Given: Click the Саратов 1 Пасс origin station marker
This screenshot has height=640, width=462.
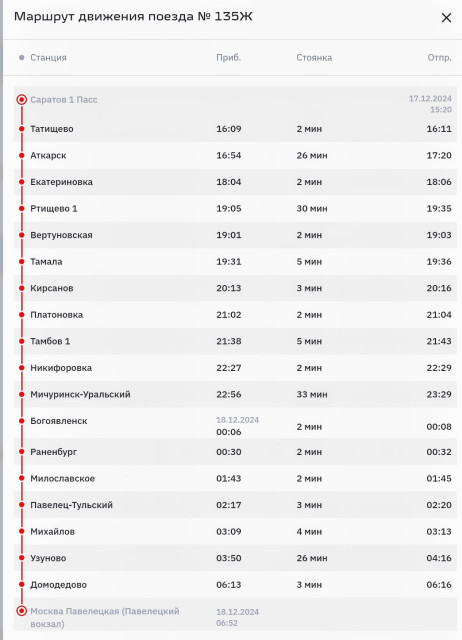Looking at the screenshot, I should tap(22, 100).
